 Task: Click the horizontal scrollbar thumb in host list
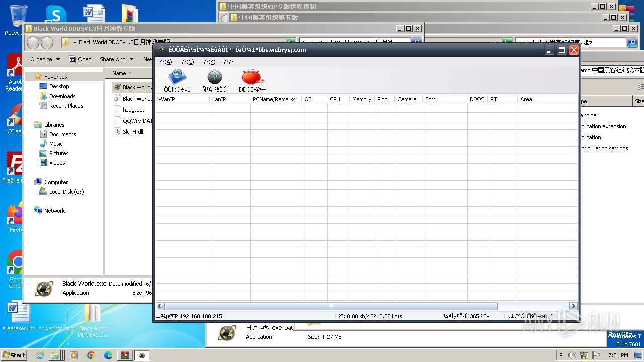331,306
